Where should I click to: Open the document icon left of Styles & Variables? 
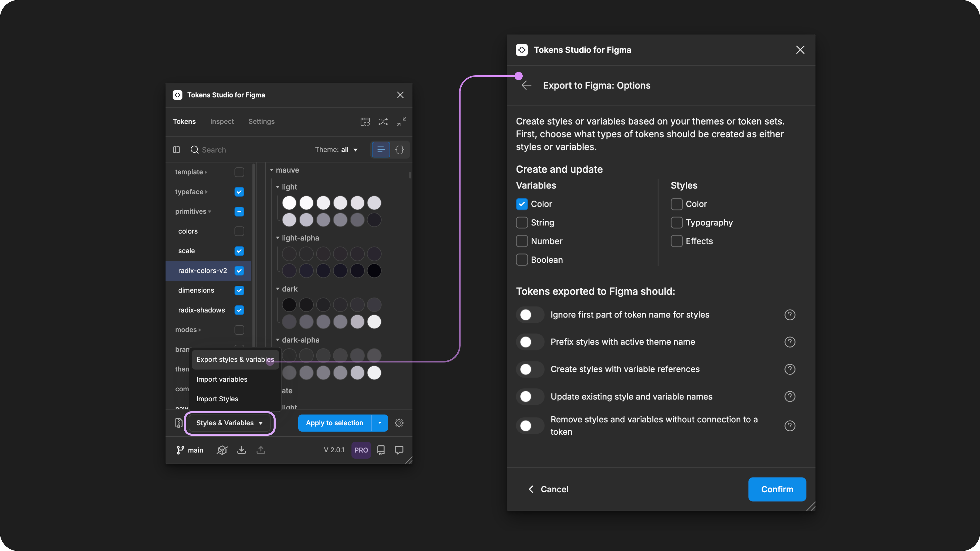pyautogui.click(x=178, y=423)
